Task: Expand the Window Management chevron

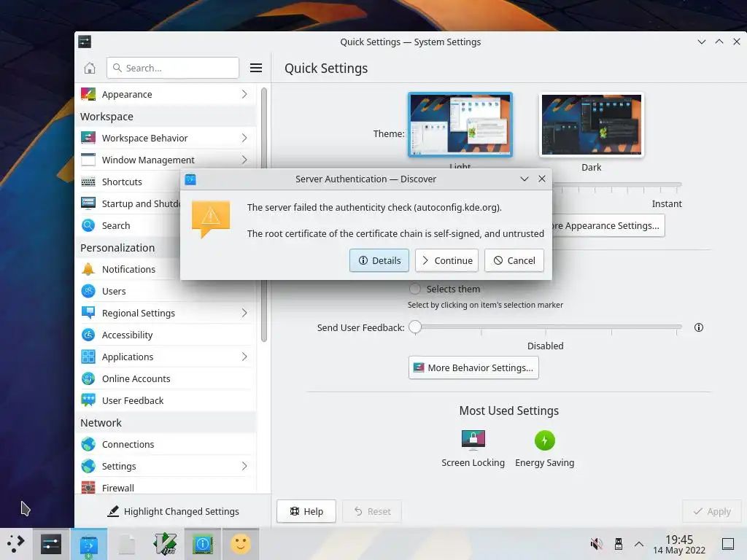Action: point(244,160)
